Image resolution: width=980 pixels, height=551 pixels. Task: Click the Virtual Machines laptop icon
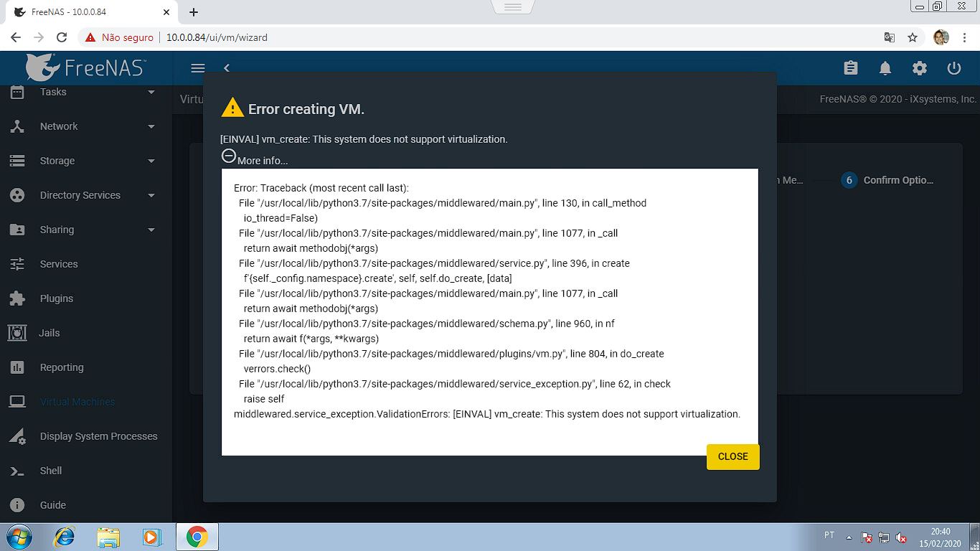[x=17, y=402]
